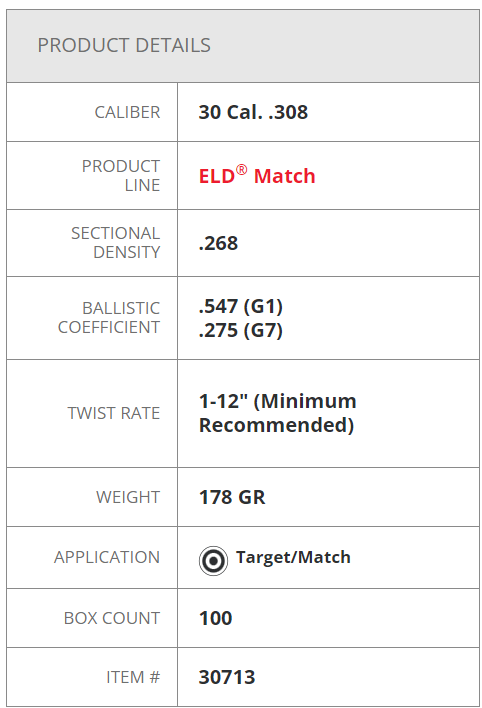The height and width of the screenshot is (708, 482).
Task: Click the Sectional Density label
Action: point(116,242)
